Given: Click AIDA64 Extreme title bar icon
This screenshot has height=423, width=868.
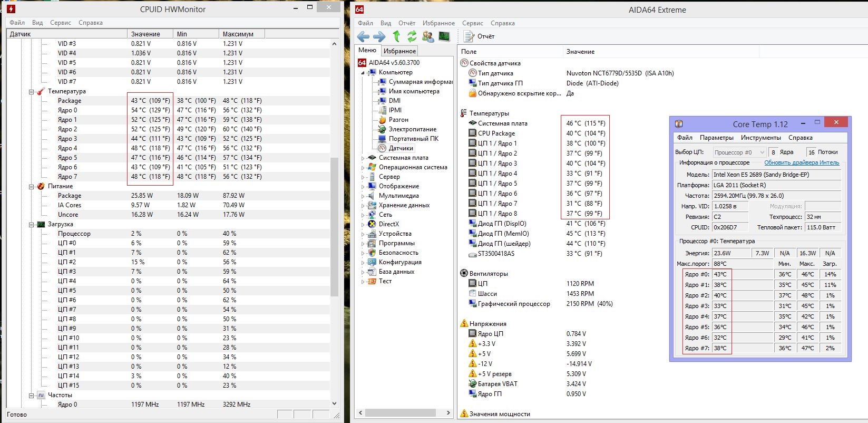Looking at the screenshot, I should coord(359,9).
